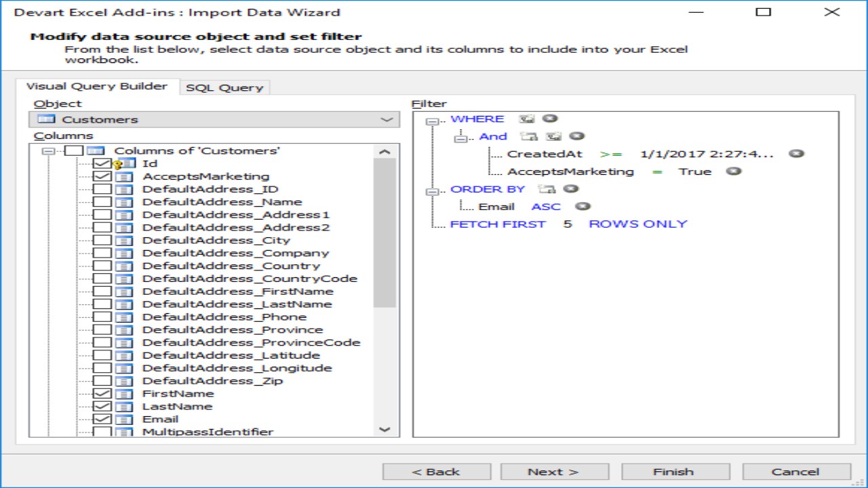The image size is (868, 488).
Task: Remove the CreatedAt filter condition
Action: (796, 154)
